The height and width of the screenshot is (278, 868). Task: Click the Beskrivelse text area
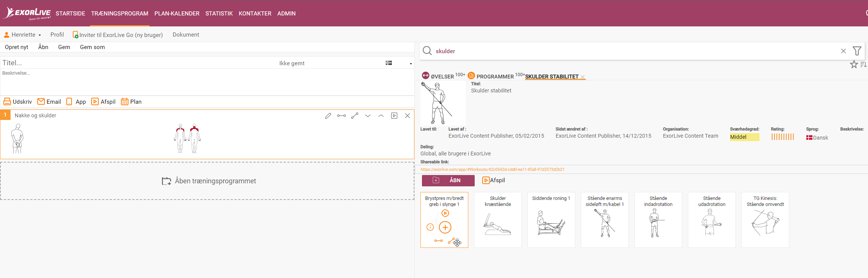tap(207, 81)
